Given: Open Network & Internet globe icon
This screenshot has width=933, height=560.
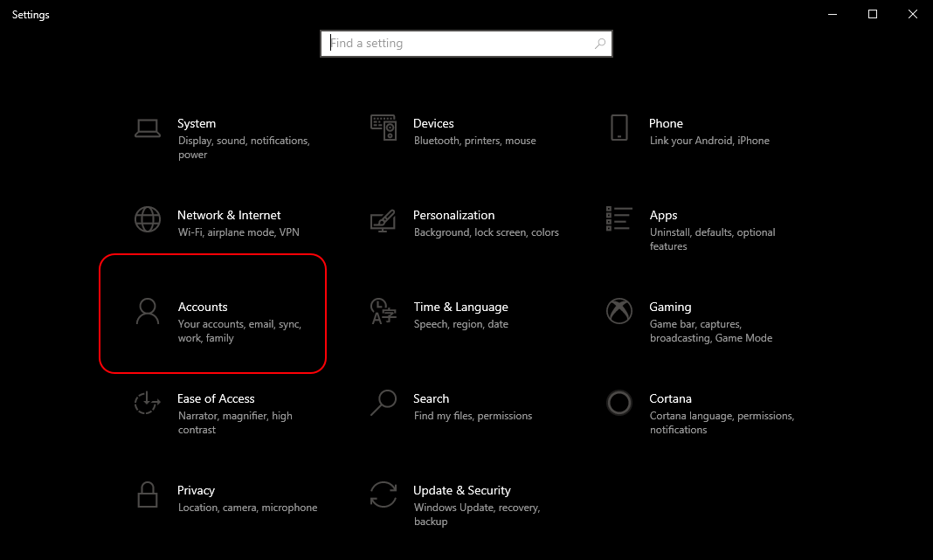Looking at the screenshot, I should (148, 219).
